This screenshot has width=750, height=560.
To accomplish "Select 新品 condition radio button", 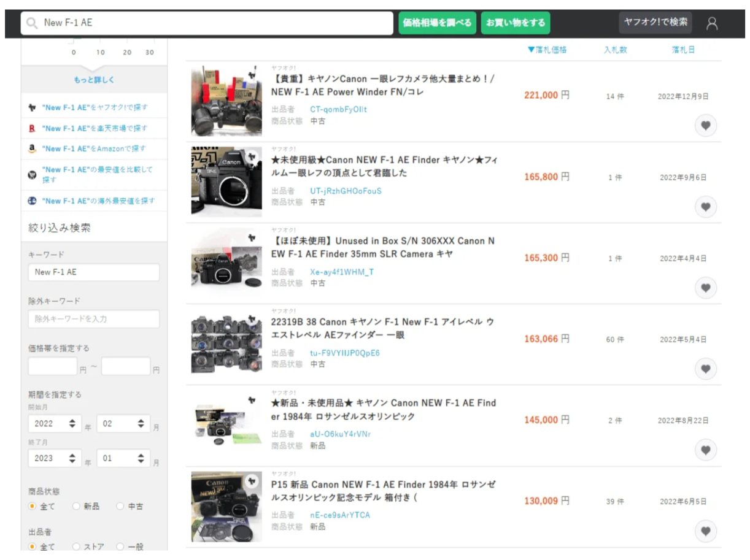I will click(76, 507).
